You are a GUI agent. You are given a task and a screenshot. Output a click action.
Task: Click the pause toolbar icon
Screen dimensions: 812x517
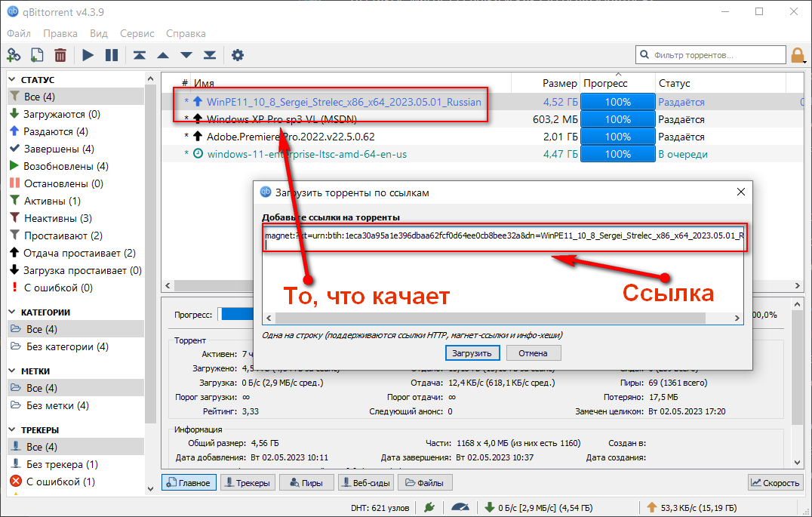point(112,55)
